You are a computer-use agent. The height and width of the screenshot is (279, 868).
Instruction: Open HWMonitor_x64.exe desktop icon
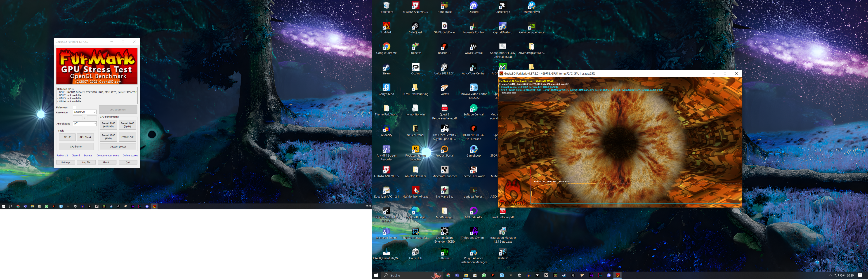pos(415,191)
